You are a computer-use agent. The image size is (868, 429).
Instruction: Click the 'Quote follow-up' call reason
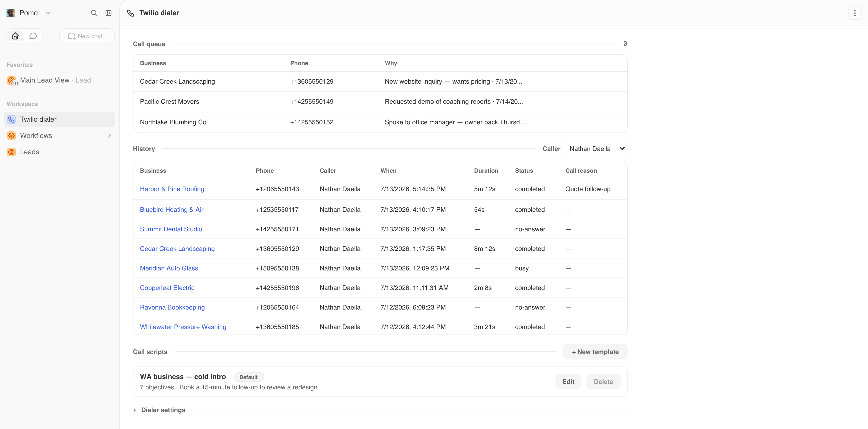588,189
